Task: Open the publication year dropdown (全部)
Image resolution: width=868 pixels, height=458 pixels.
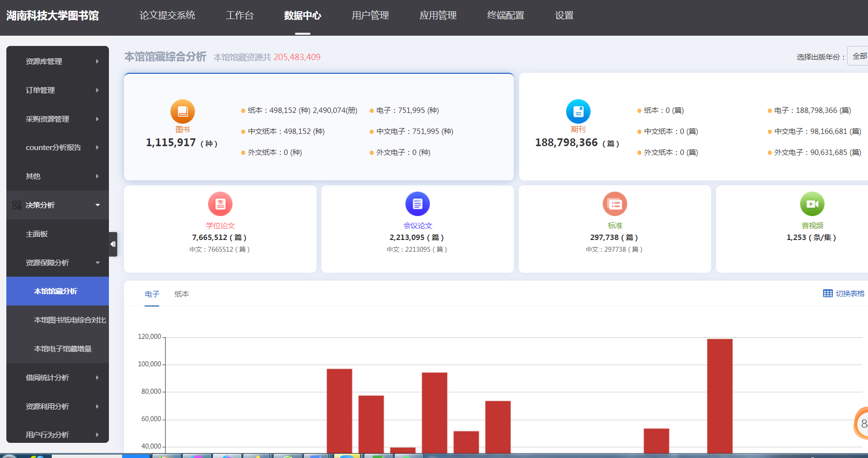Action: point(859,56)
